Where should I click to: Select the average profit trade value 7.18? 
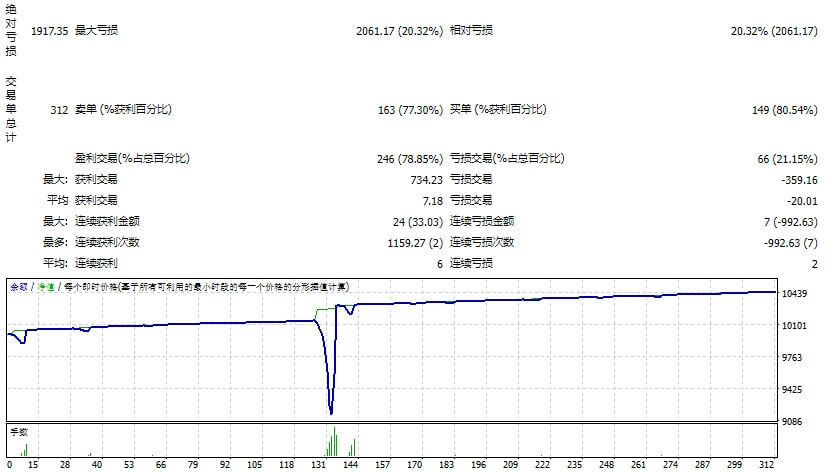click(x=433, y=201)
